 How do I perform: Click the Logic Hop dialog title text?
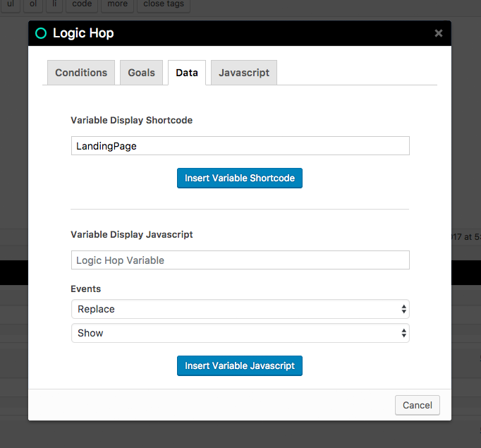[83, 33]
